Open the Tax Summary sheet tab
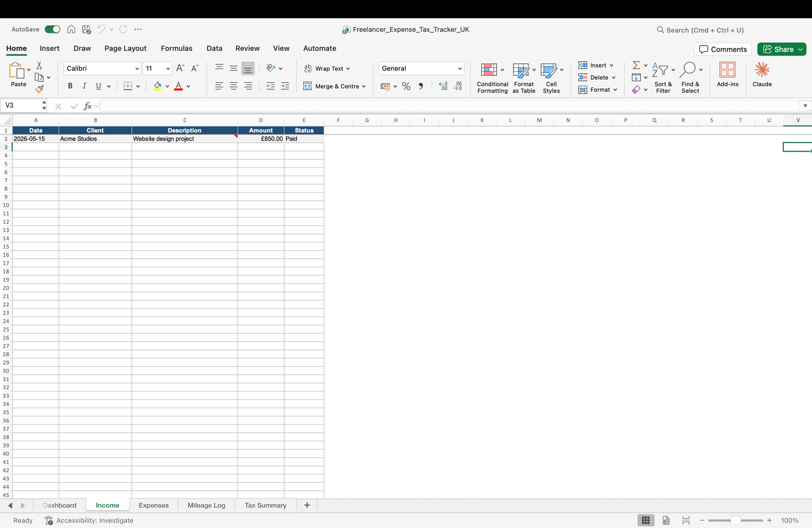The height and width of the screenshot is (528, 812). (265, 505)
